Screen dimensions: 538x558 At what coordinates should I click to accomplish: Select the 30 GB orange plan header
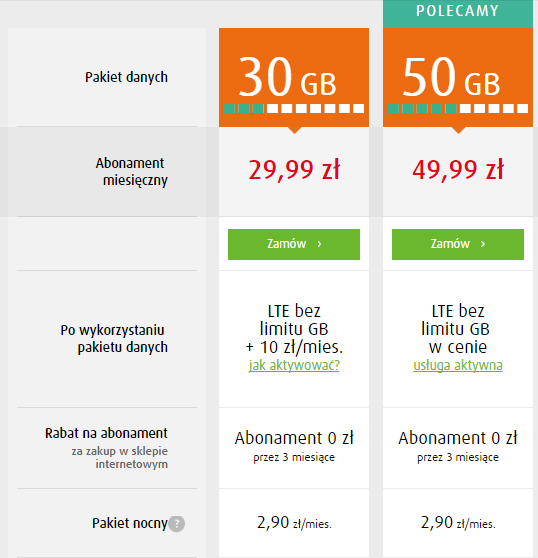click(294, 77)
